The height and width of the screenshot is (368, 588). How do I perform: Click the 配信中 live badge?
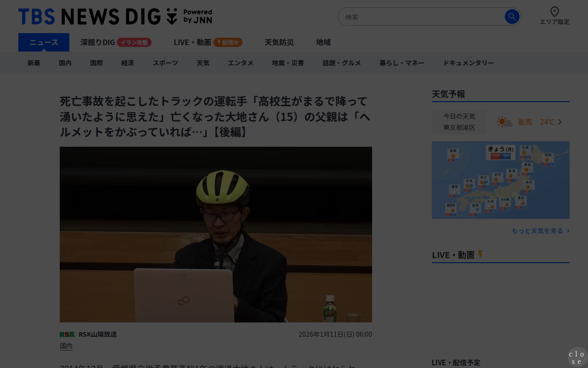(x=228, y=42)
